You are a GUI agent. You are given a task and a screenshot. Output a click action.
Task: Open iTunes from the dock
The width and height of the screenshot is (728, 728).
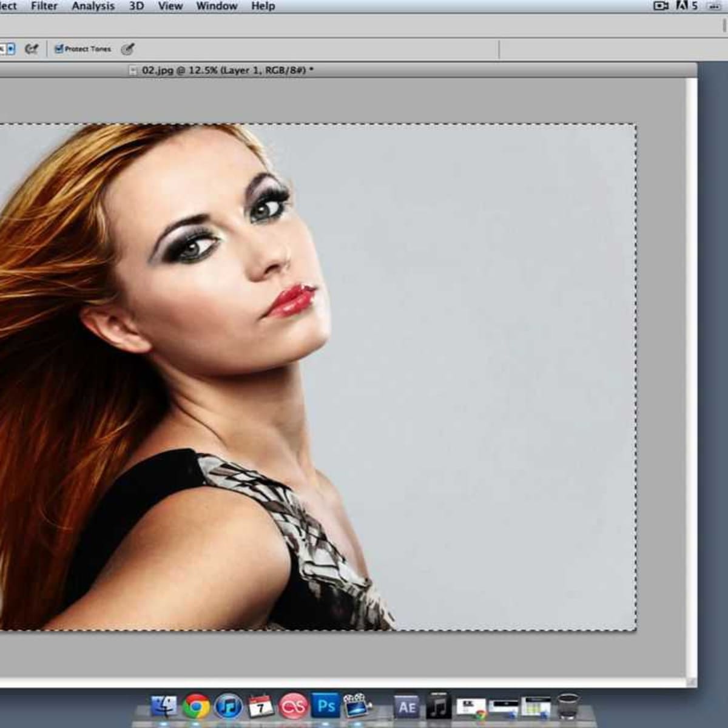pyautogui.click(x=228, y=707)
